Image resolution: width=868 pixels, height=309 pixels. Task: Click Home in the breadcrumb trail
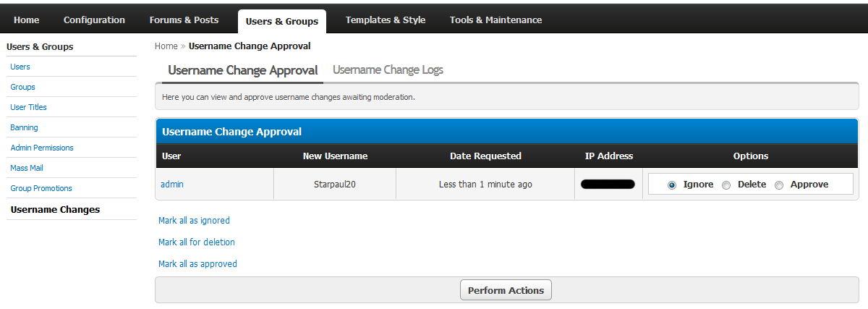tap(166, 46)
